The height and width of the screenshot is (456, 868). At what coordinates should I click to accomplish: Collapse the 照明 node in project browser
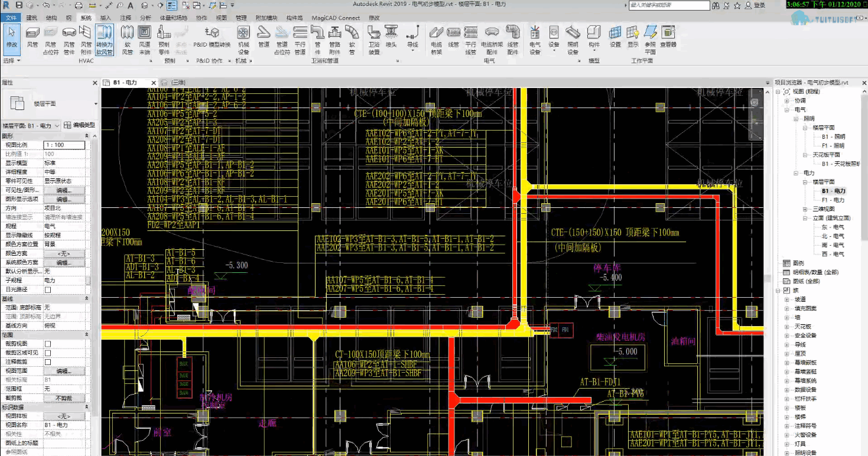(x=796, y=119)
